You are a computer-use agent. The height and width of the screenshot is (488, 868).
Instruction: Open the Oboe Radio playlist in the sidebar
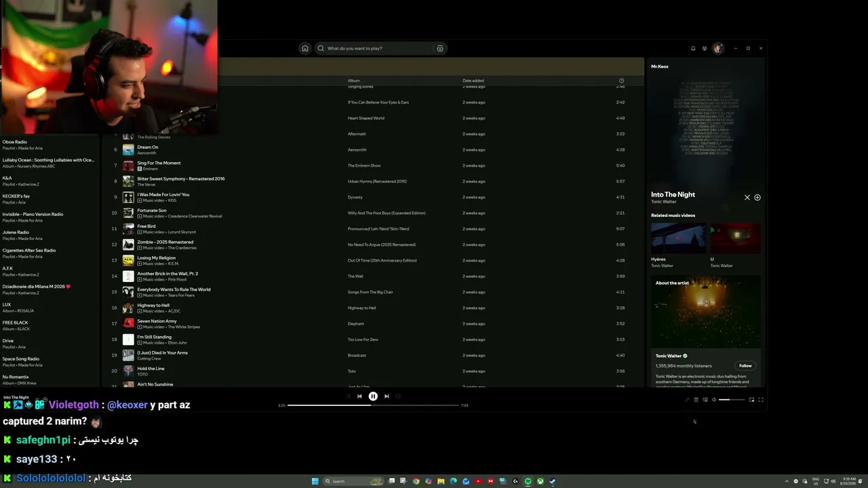coord(49,145)
